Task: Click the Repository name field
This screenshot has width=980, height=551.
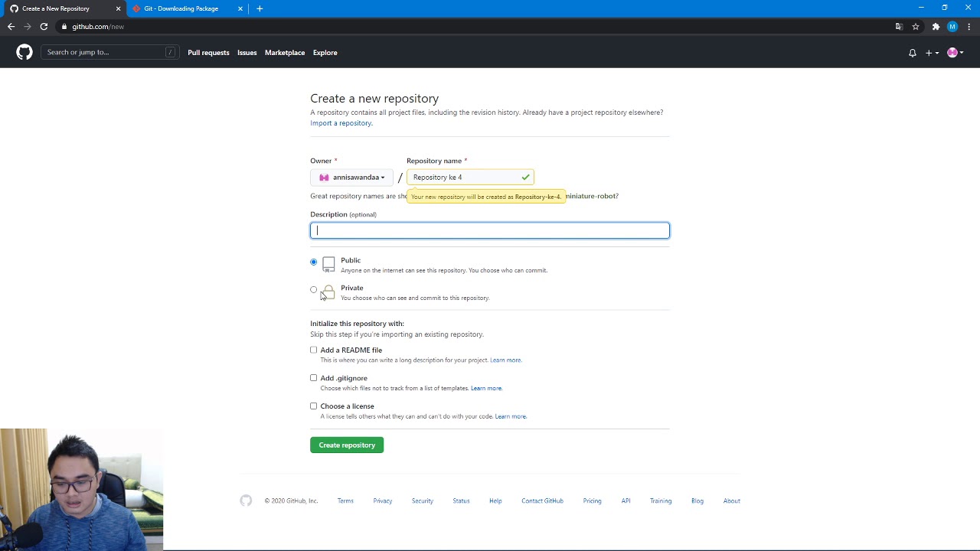Action: point(470,178)
